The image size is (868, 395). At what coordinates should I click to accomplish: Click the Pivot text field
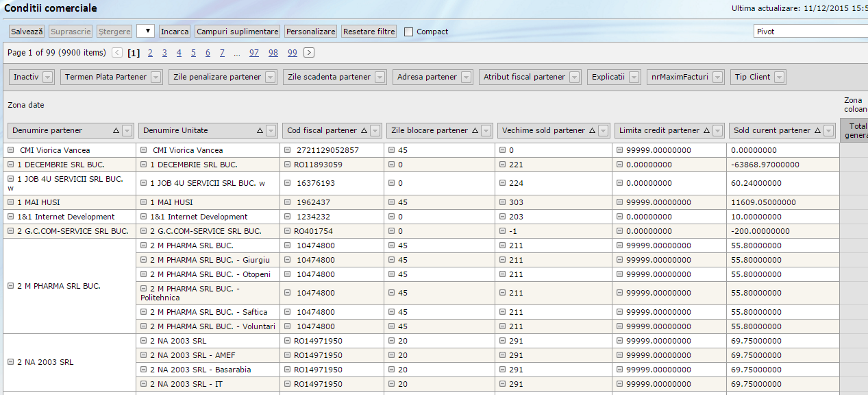tap(808, 32)
